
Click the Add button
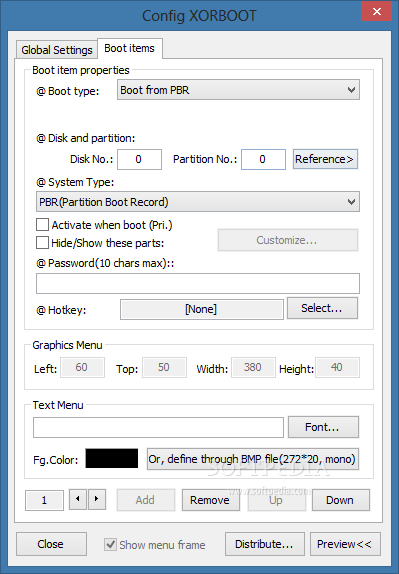[146, 500]
